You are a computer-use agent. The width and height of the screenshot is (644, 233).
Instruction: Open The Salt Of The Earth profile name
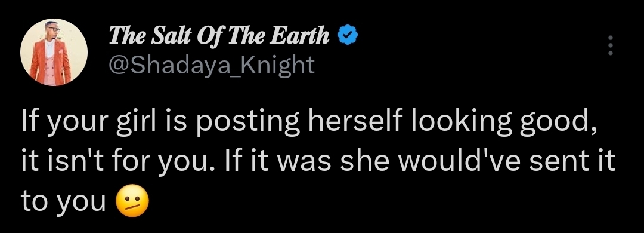(219, 36)
